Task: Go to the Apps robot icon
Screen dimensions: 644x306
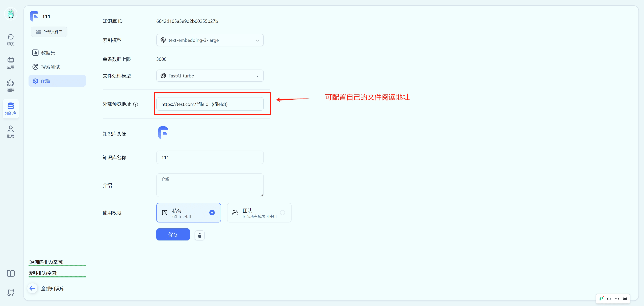Action: tap(11, 63)
